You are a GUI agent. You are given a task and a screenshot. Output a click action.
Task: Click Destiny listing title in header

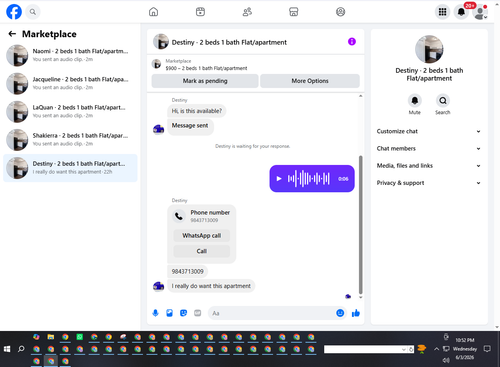click(229, 42)
